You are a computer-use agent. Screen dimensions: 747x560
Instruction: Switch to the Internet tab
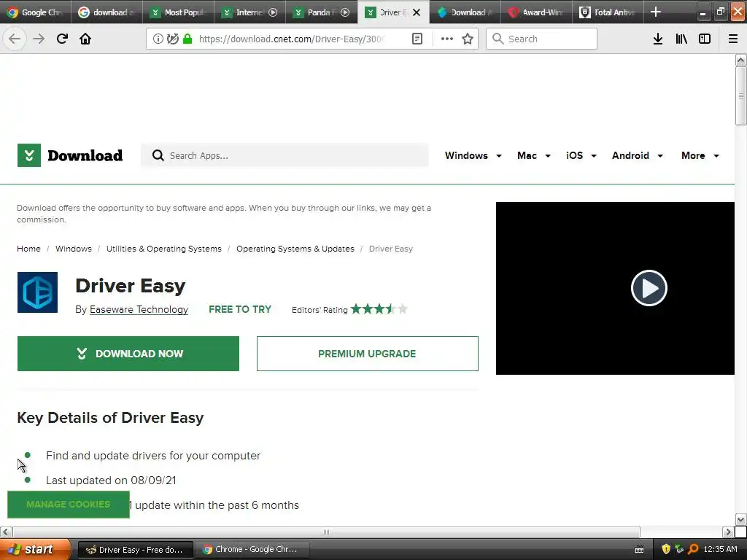249,12
